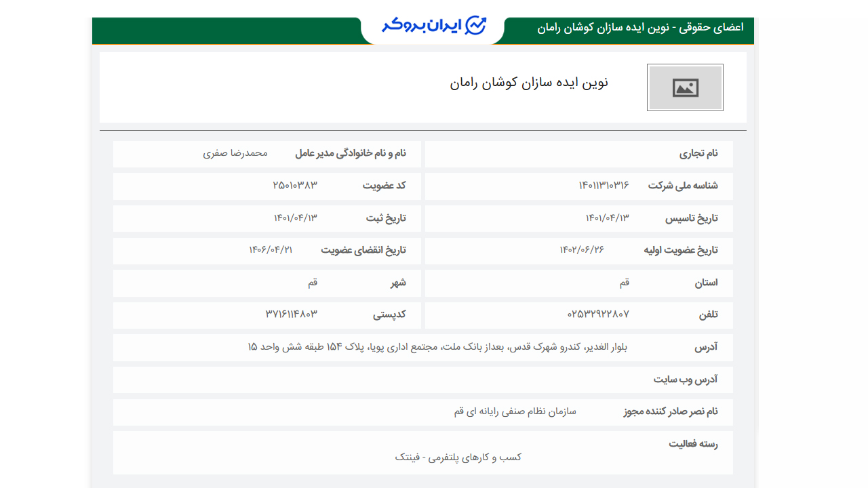
Task: Select the CEO name محمدرضا صفری
Action: point(235,153)
